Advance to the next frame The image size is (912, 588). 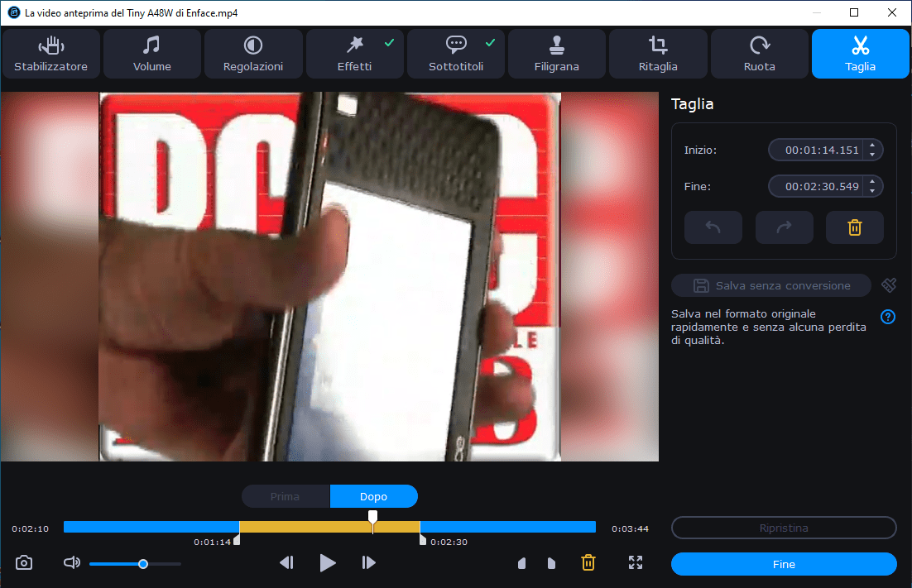point(369,563)
